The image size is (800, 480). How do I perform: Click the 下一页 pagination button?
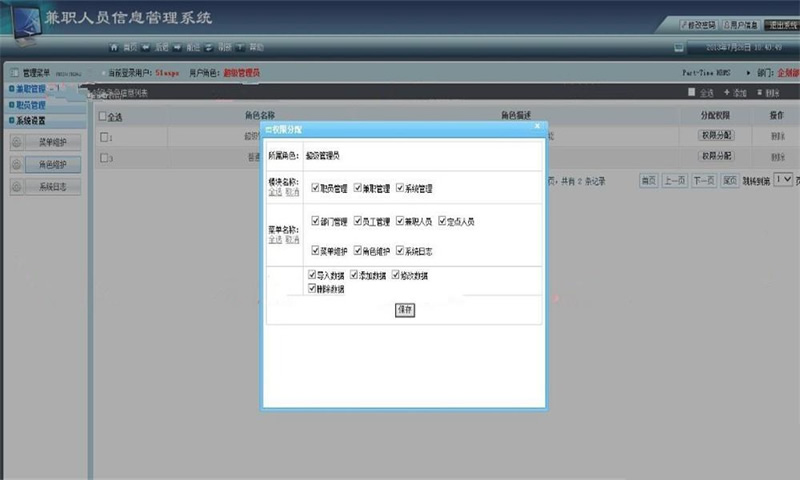click(704, 181)
